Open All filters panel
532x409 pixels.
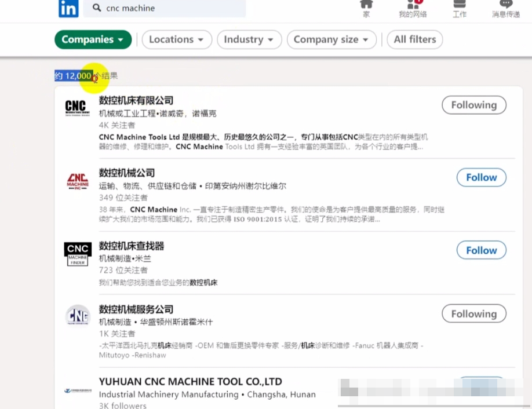coord(414,39)
